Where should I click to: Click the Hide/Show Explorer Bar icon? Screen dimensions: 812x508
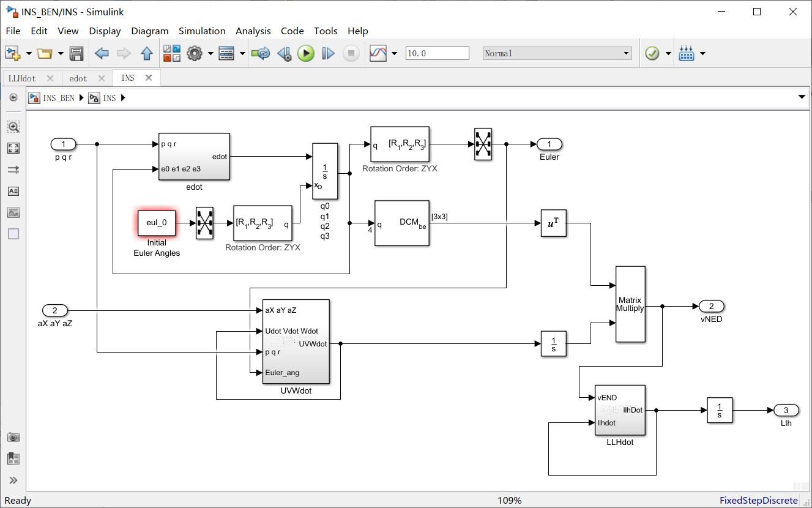pyautogui.click(x=13, y=97)
